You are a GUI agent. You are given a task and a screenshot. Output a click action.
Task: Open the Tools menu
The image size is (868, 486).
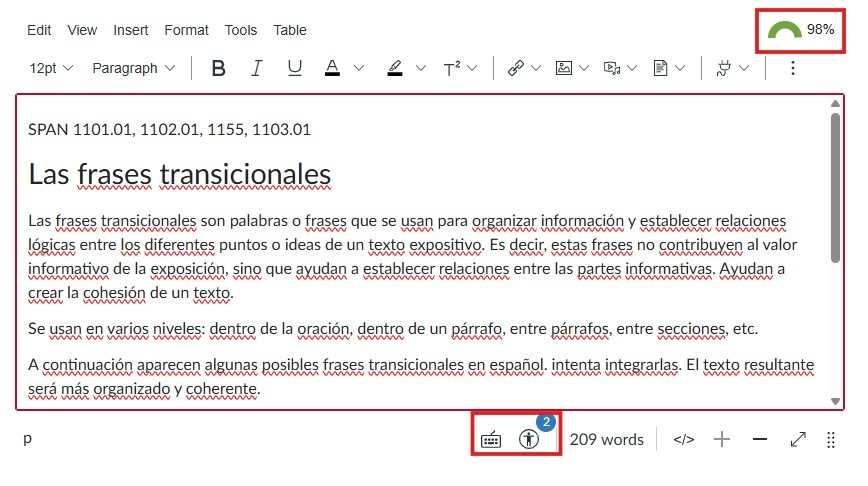pyautogui.click(x=241, y=30)
